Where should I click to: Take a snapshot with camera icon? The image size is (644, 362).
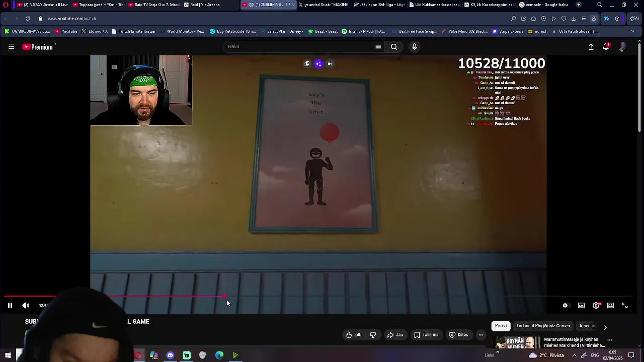pos(533,19)
